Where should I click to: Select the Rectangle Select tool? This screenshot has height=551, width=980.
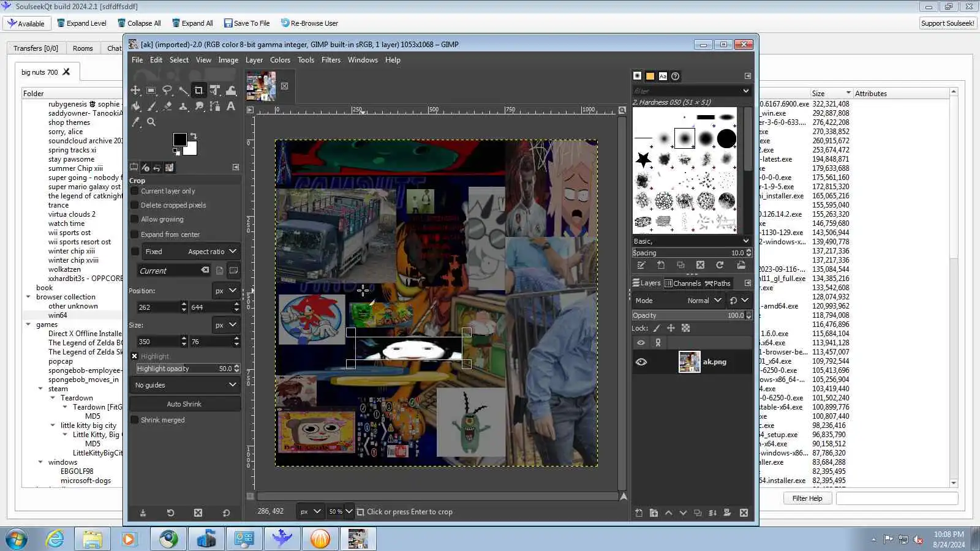tap(151, 91)
